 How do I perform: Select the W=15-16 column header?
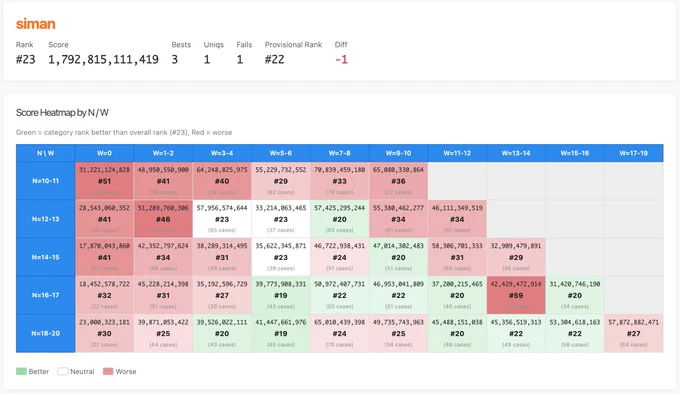575,153
